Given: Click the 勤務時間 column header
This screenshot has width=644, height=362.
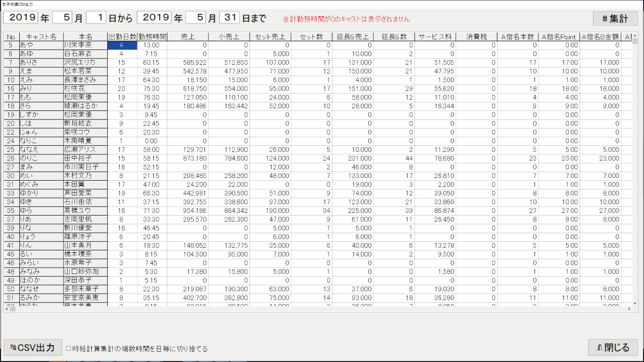Looking at the screenshot, I should pyautogui.click(x=152, y=37).
